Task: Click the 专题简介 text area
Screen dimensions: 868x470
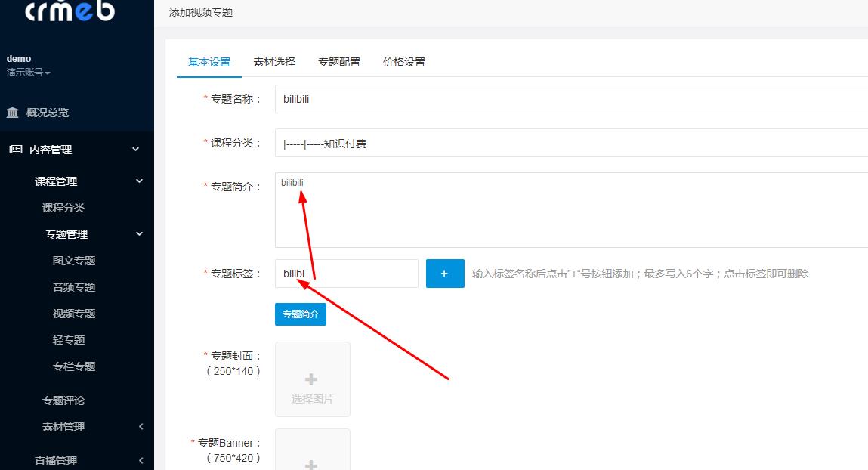Action: coord(571,210)
